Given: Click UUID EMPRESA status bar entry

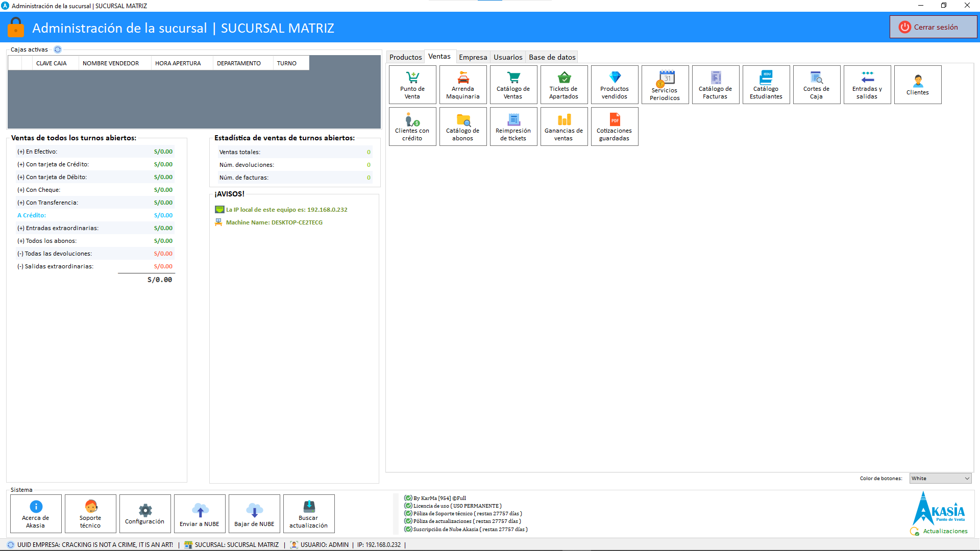Looking at the screenshot, I should (95, 545).
